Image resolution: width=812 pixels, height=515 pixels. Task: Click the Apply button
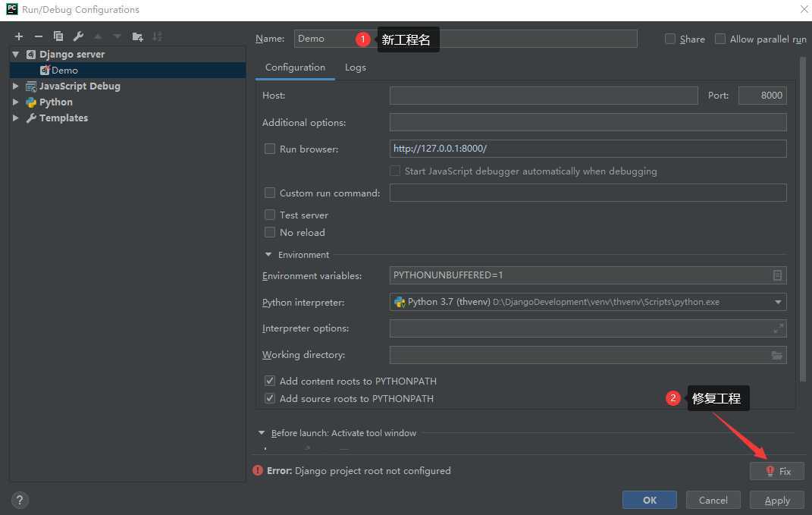777,500
